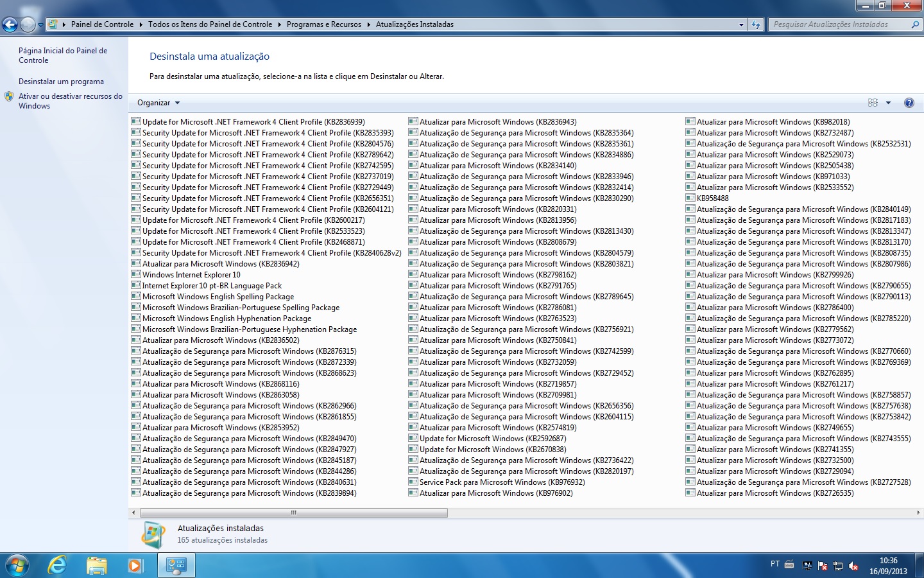Image resolution: width=924 pixels, height=578 pixels.
Task: Click icon of Atualizar para Microsoft Windows (KB2732487)
Action: pos(690,132)
